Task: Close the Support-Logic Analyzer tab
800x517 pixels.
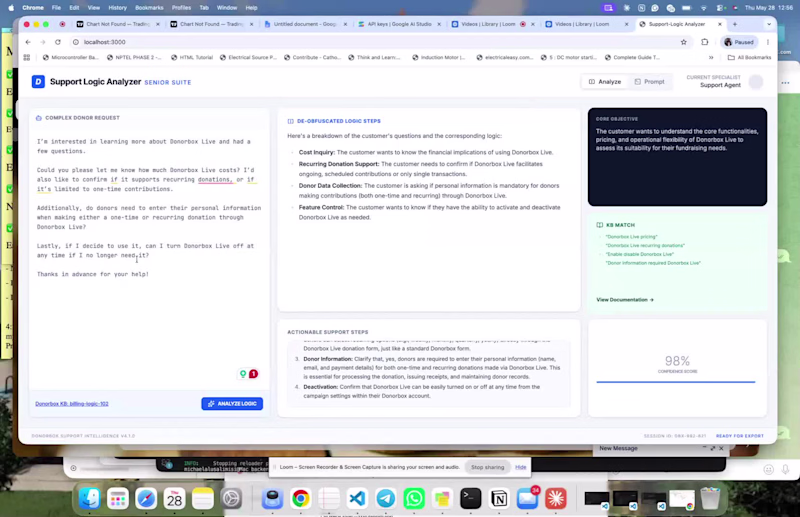Action: pos(720,24)
